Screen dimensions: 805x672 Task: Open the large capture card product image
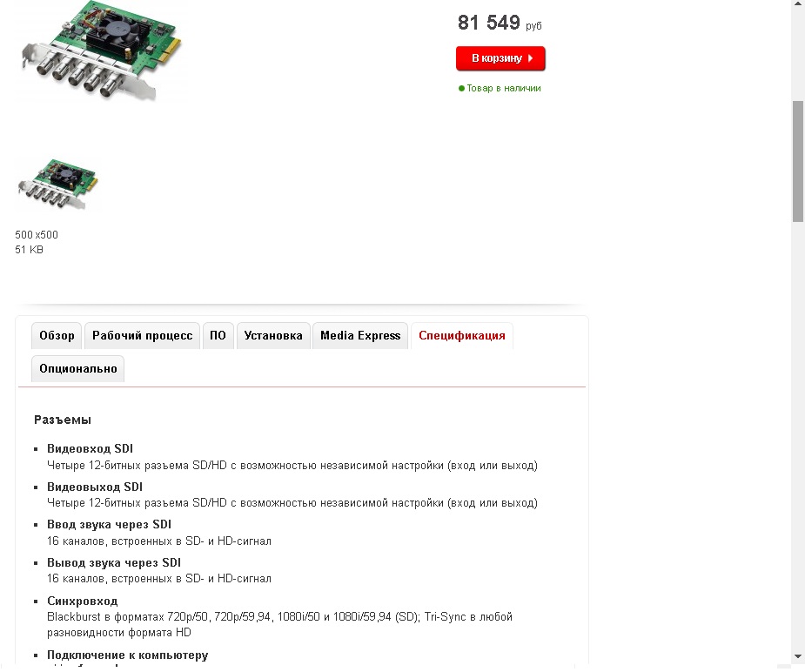pos(102,50)
